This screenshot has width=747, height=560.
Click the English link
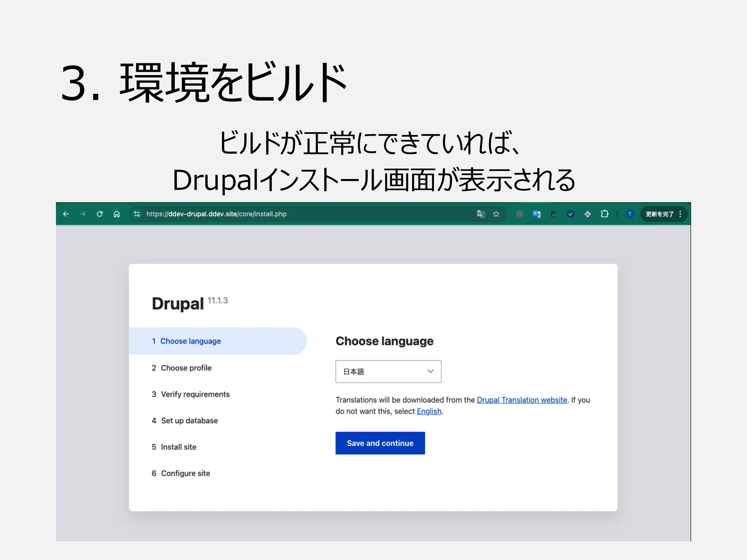pyautogui.click(x=429, y=411)
